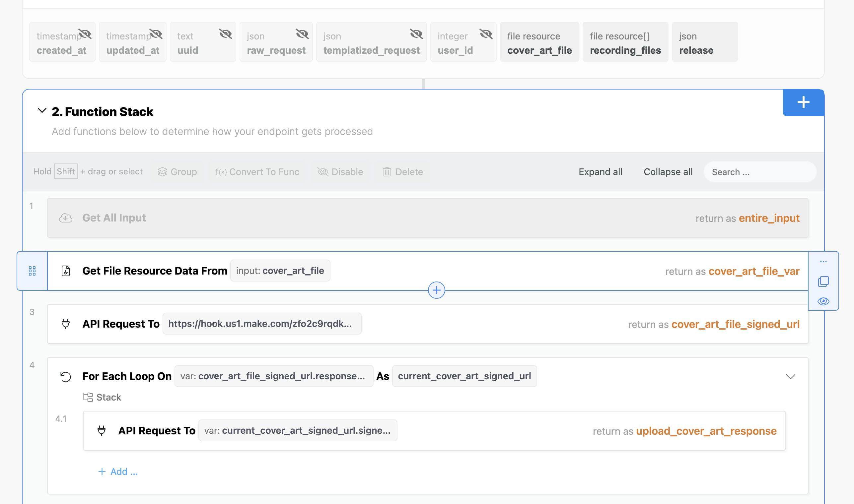Select the cover_art_file input card
854x504 pixels.
[x=539, y=42]
